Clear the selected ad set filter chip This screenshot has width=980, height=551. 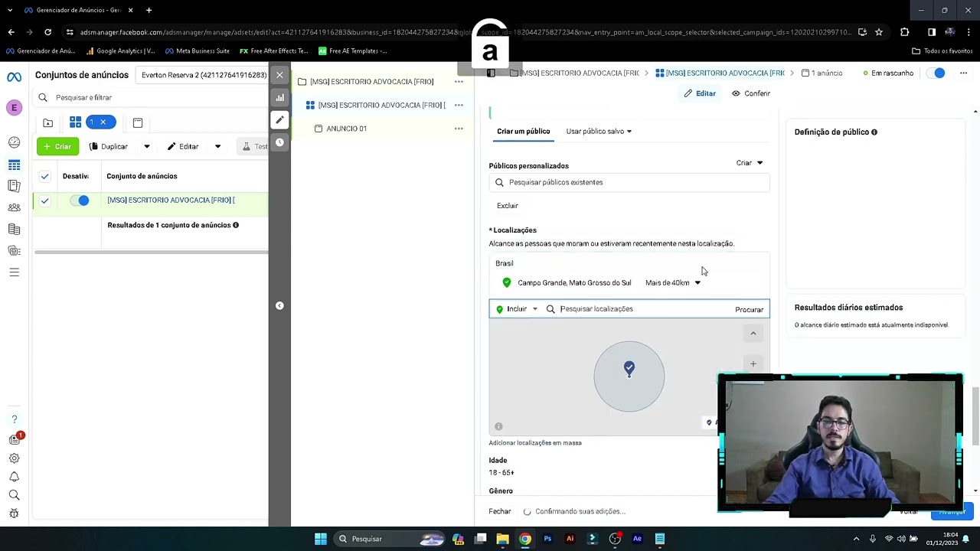(103, 122)
